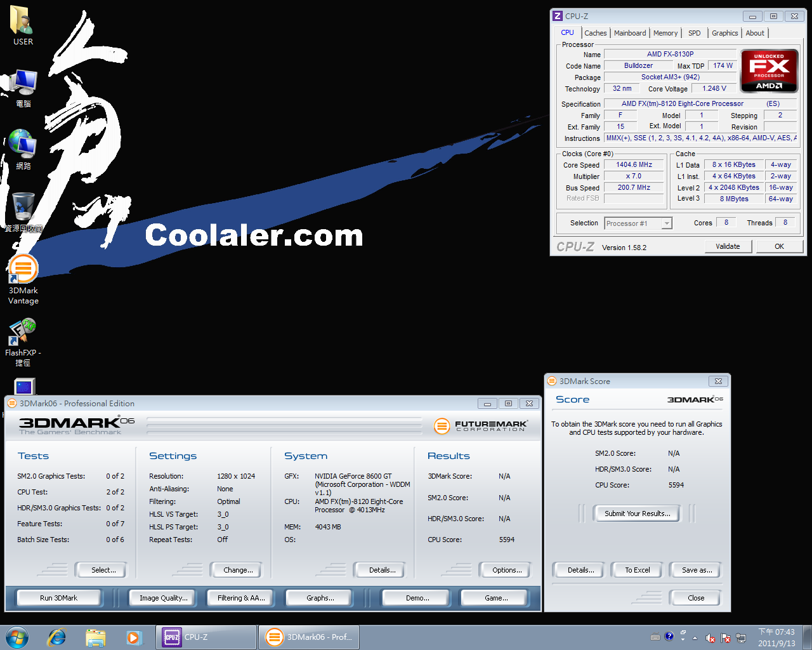Click the 3DMark Score window title icon
This screenshot has width=812, height=650.
pyautogui.click(x=551, y=381)
